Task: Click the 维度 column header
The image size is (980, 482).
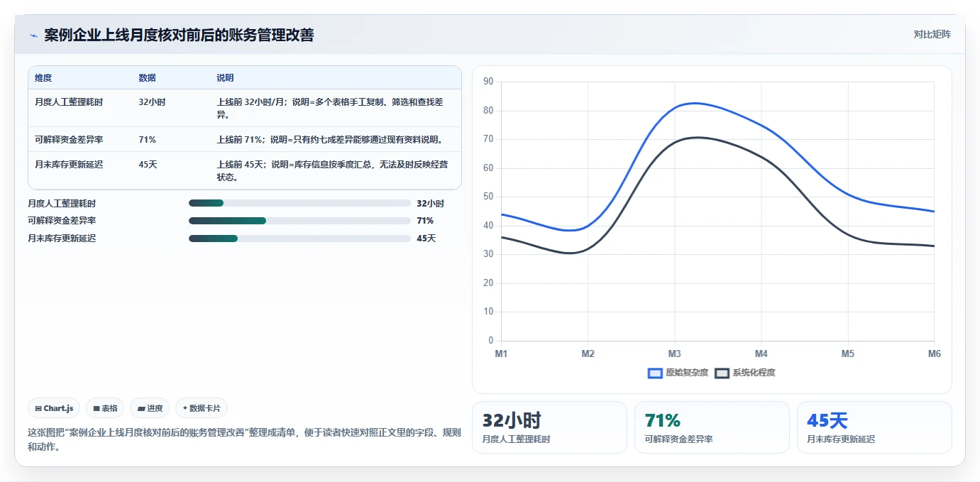Action: (43, 78)
